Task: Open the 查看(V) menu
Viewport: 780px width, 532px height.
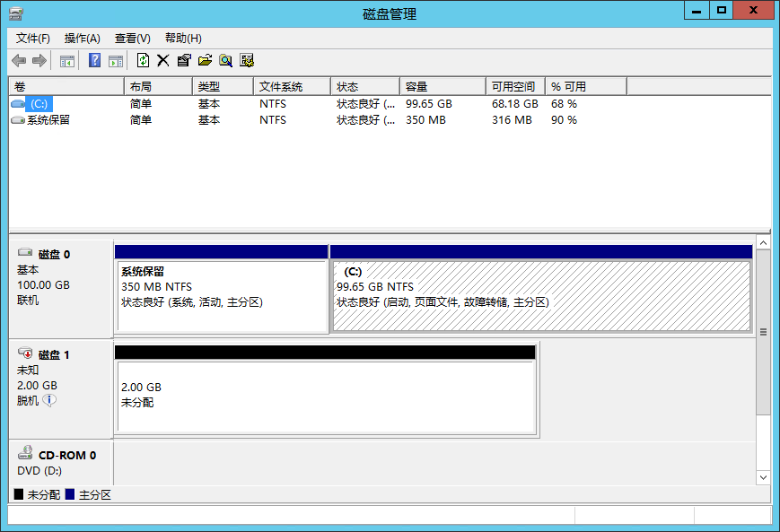Action: pos(133,39)
